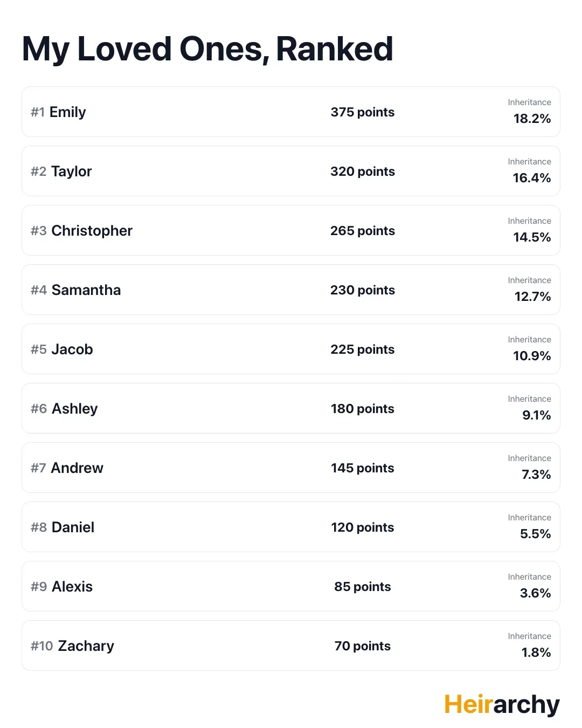Viewport: 582px width, 728px height.
Task: Click Andrew's 7.3% inheritance value
Action: pos(536,475)
